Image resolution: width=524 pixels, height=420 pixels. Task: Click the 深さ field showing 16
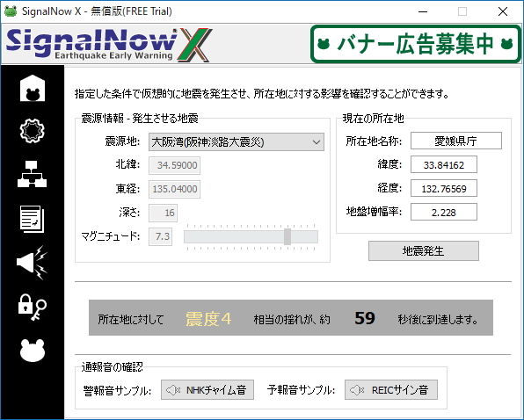(x=163, y=213)
